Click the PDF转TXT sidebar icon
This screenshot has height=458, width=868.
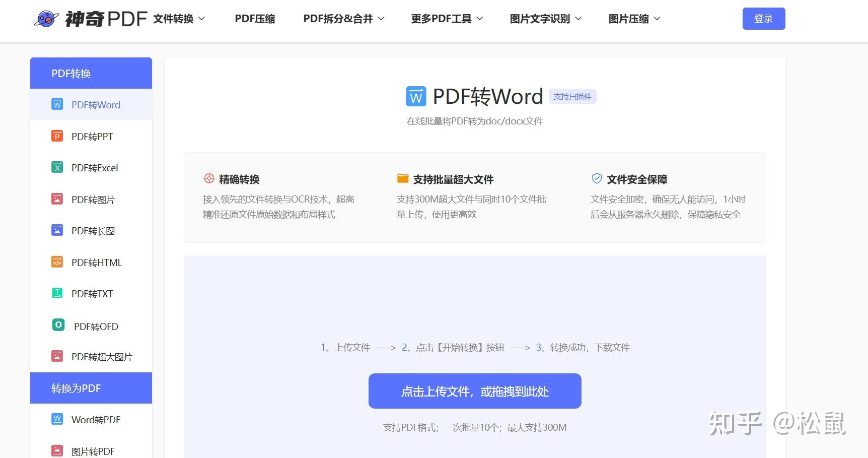click(x=57, y=293)
